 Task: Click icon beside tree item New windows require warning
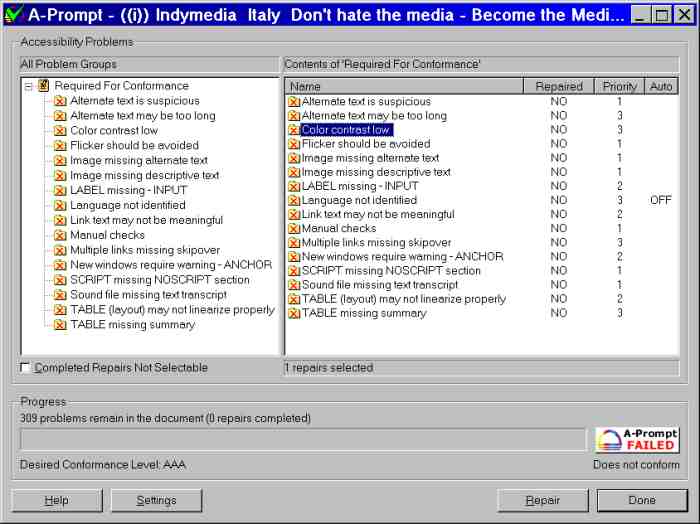pyautogui.click(x=60, y=265)
